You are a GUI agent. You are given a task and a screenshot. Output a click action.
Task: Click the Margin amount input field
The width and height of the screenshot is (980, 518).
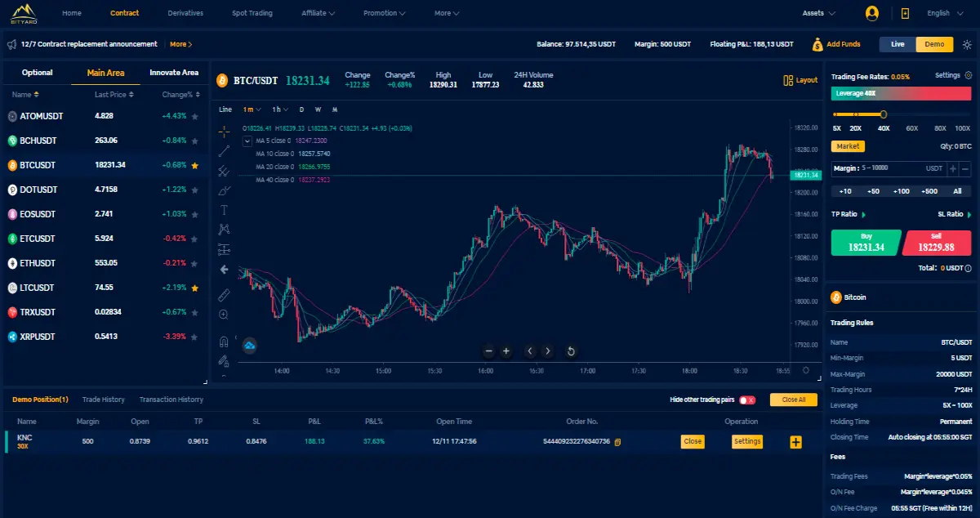888,168
